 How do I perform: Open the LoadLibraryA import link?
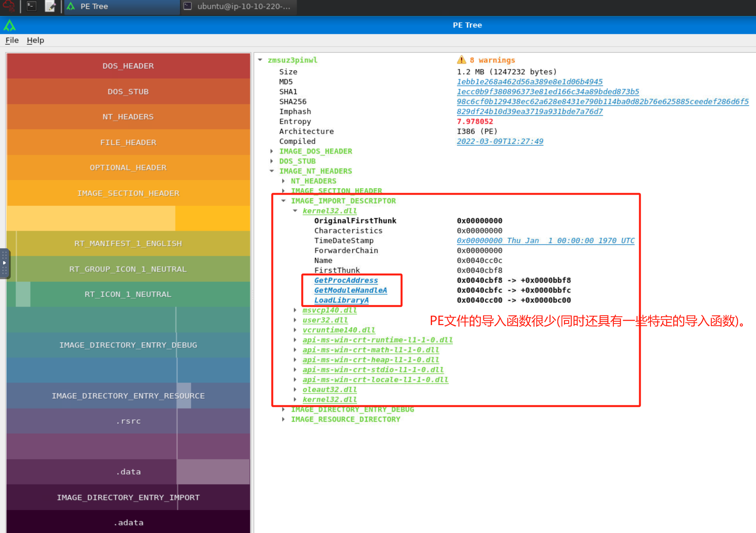342,300
